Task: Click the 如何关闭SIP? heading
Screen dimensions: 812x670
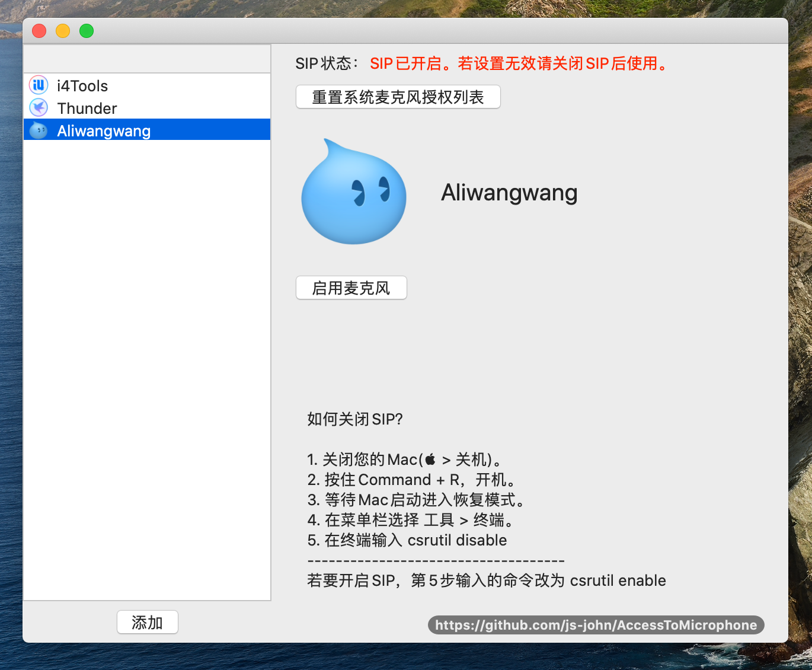Action: 354,419
